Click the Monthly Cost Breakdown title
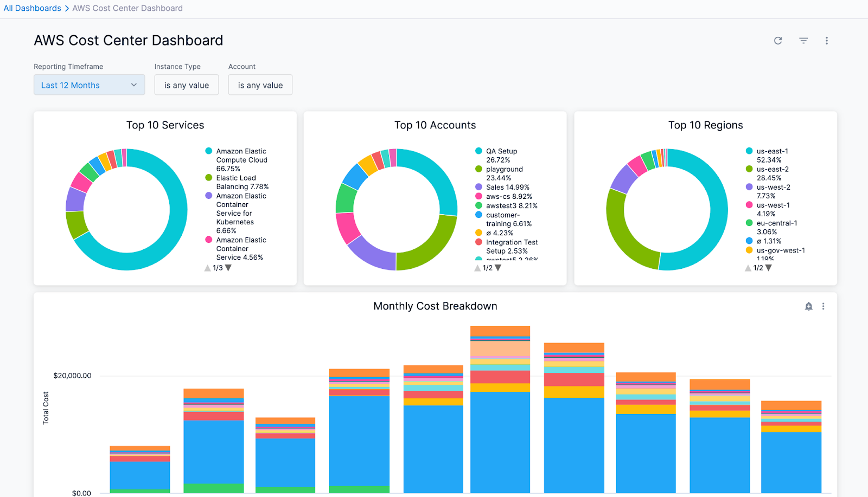Image resolution: width=868 pixels, height=497 pixels. (x=436, y=306)
